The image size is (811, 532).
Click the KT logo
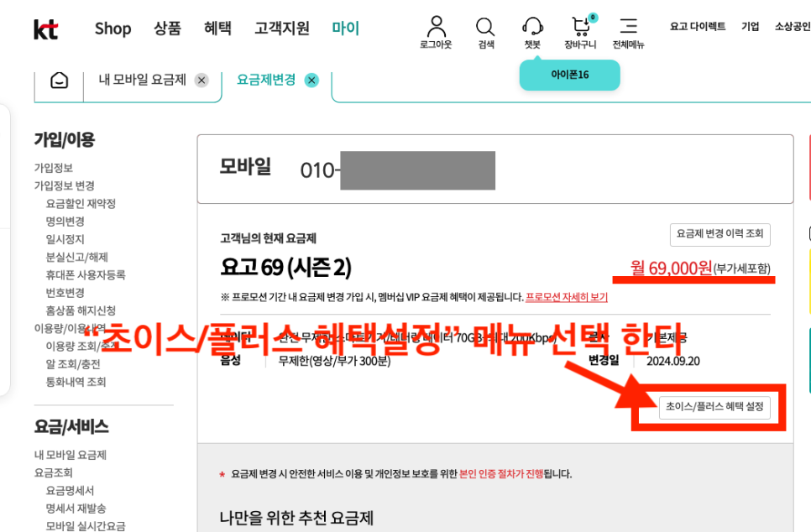pyautogui.click(x=45, y=29)
